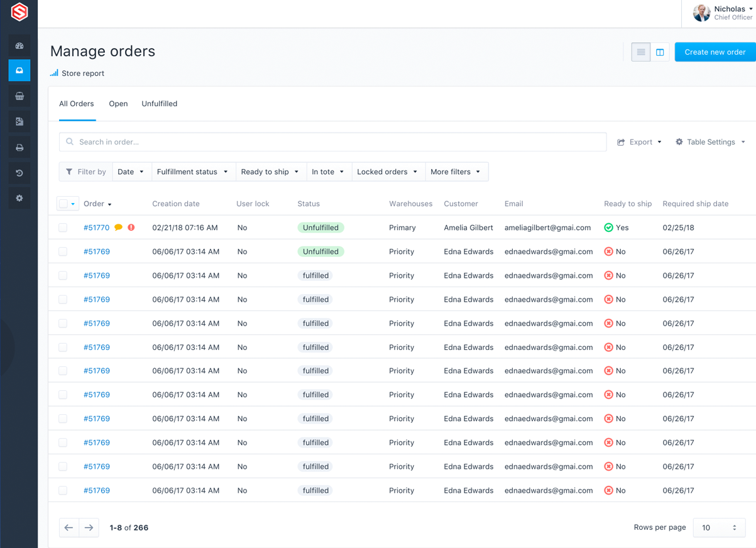Click the alert icon beside order #51770
Screen dimensions: 756x548
pyautogui.click(x=130, y=227)
